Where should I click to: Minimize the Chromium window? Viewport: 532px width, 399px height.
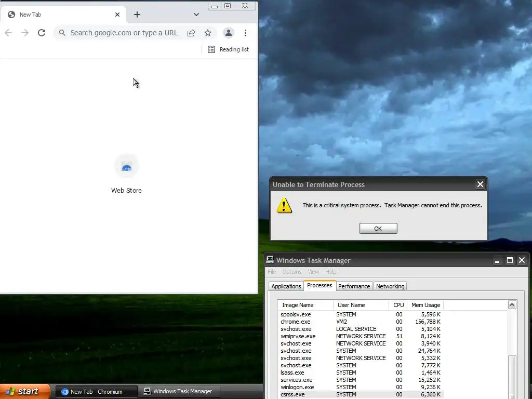215,6
